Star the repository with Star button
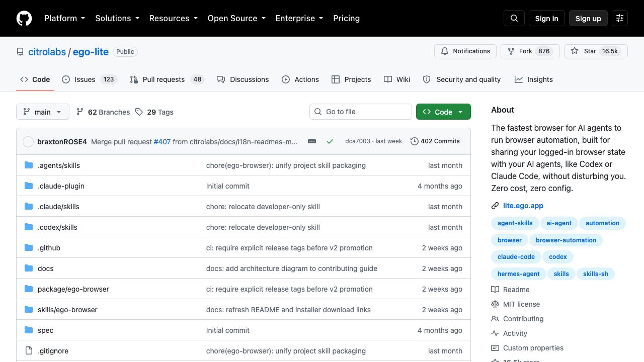This screenshot has width=644, height=362. tap(596, 51)
